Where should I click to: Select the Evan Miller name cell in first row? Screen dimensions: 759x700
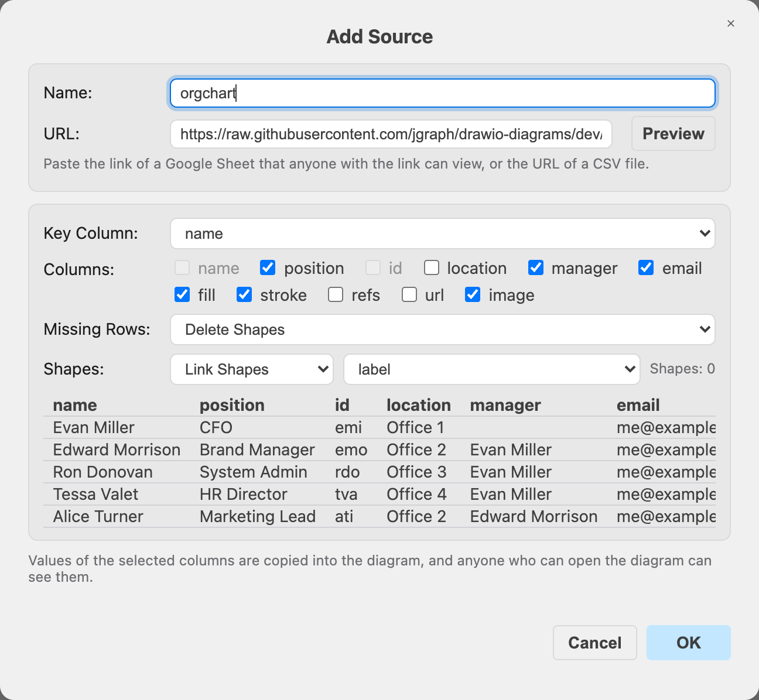[94, 428]
